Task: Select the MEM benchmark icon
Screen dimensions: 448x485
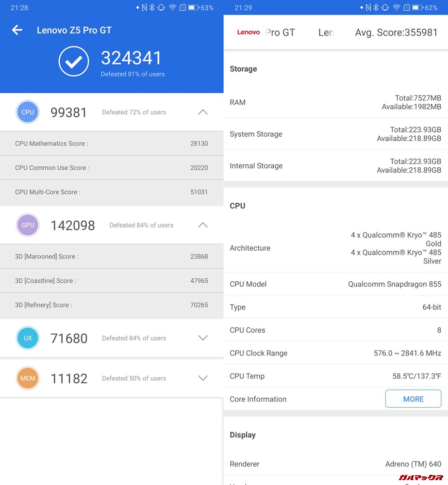Action: 28,378
